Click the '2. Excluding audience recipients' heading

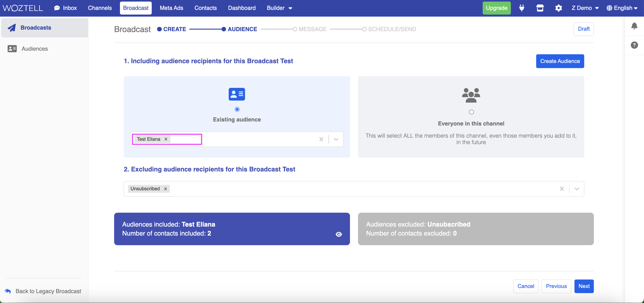(209, 169)
